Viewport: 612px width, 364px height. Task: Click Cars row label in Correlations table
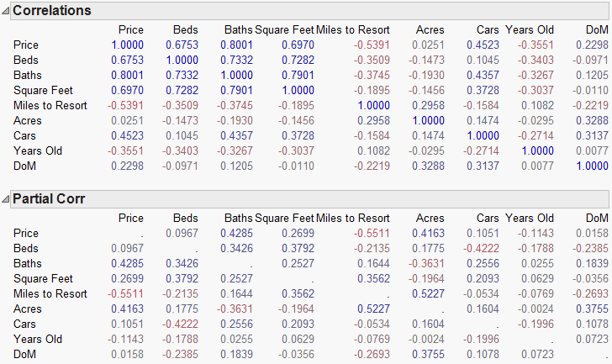pos(24,136)
